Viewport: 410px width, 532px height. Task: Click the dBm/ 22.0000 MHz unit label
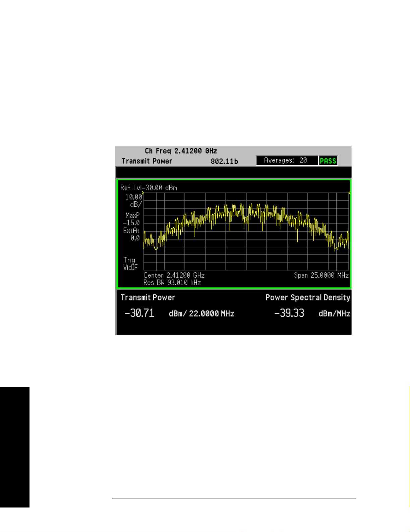click(201, 313)
